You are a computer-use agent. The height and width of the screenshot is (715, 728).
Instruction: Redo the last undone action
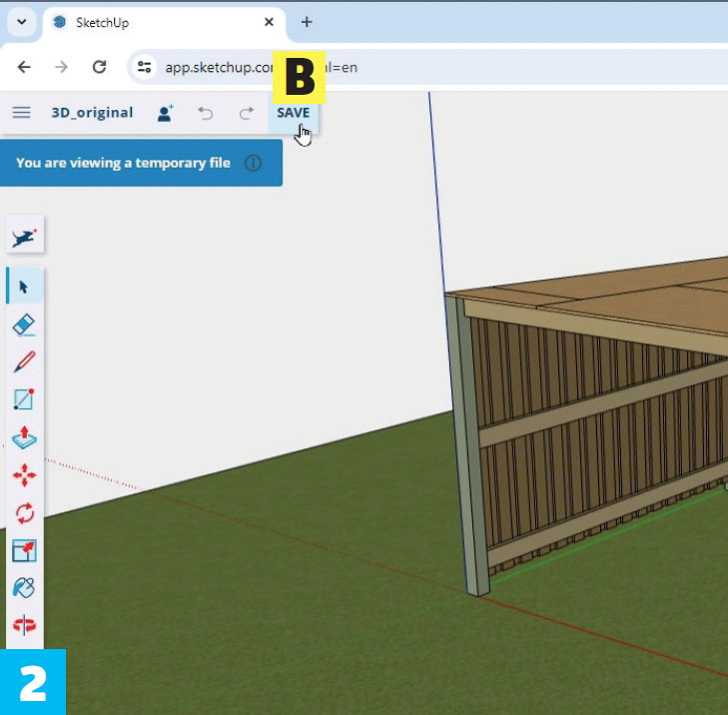click(246, 113)
